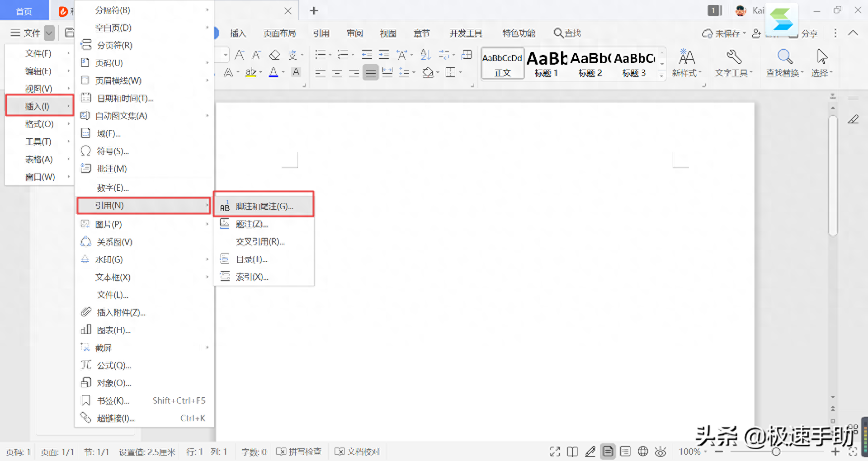Switch to reading layout view icon
This screenshot has height=461, width=868.
(572, 452)
